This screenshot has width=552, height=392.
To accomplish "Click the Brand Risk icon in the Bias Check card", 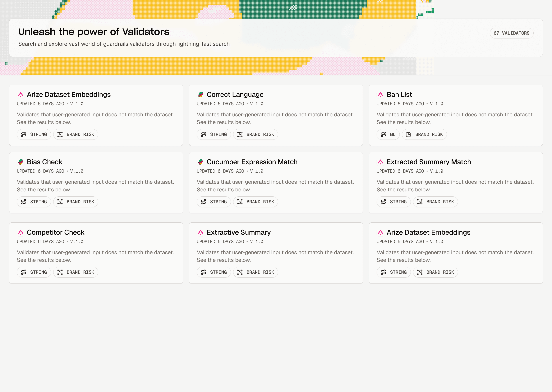I will tap(60, 202).
